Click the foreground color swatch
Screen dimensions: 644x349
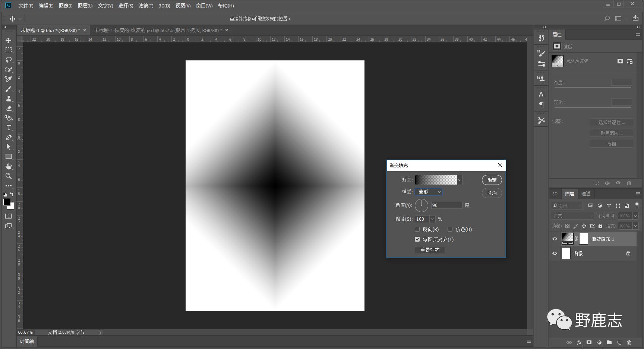pos(6,202)
